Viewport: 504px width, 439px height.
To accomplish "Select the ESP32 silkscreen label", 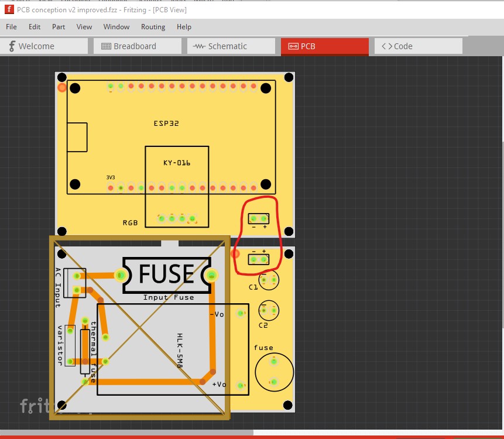I will (166, 124).
